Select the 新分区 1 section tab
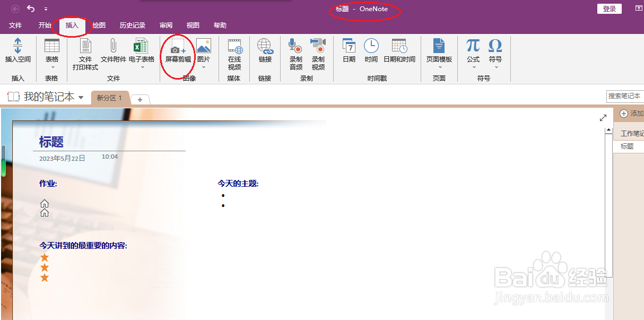644x320 pixels. click(110, 98)
